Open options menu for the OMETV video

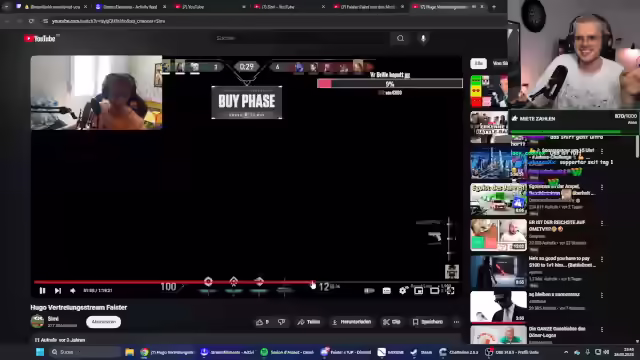tap(602, 223)
